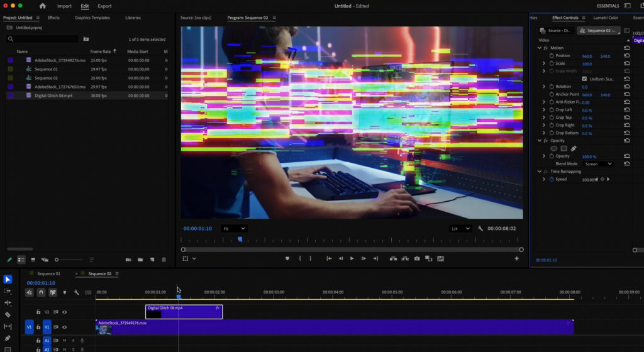Select the Ripple Edit tool
The height and width of the screenshot is (352, 644).
click(8, 303)
